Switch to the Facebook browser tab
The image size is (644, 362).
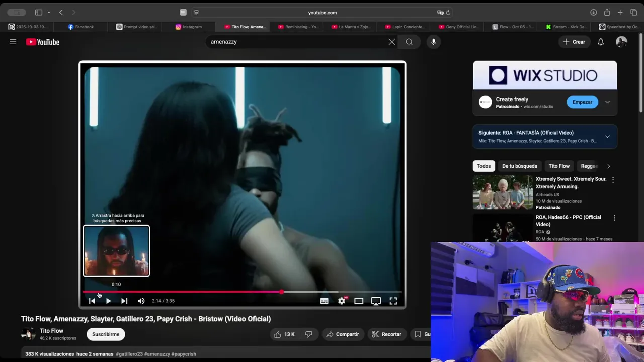tap(81, 27)
